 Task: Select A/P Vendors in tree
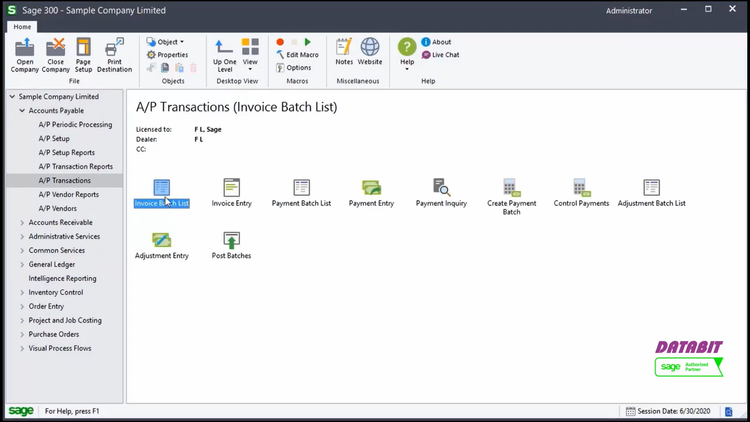[x=57, y=209]
